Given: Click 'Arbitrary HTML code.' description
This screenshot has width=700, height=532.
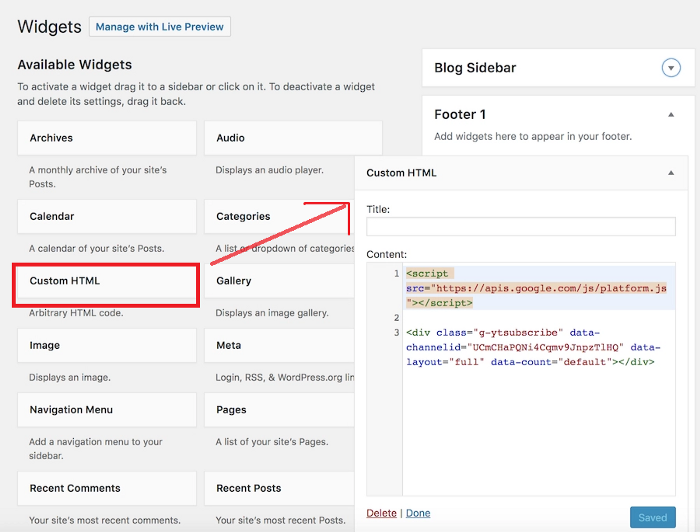Looking at the screenshot, I should [x=76, y=313].
